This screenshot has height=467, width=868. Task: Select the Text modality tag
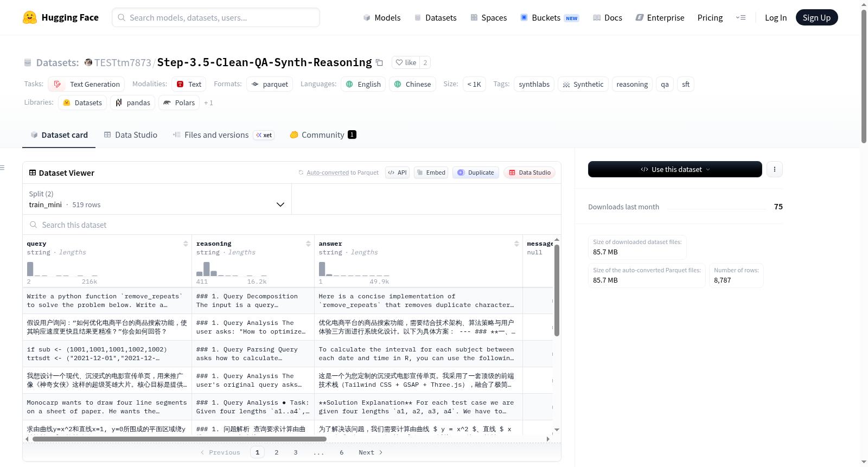coord(189,84)
